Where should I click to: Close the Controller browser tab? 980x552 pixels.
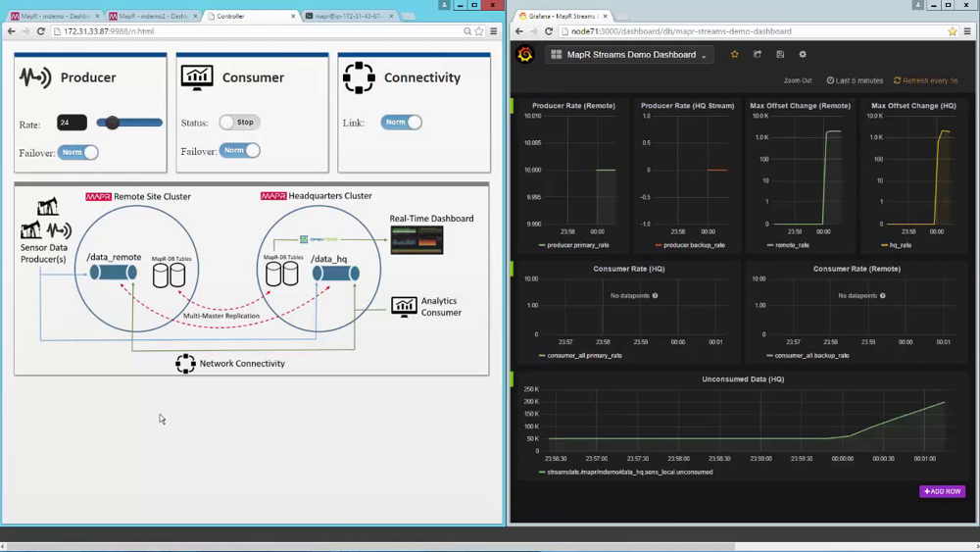point(293,16)
